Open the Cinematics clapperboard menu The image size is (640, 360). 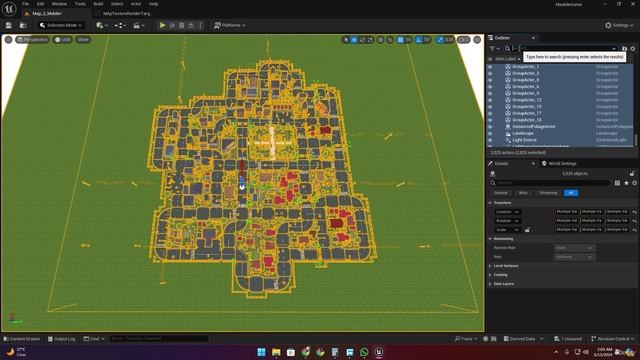[x=139, y=25]
